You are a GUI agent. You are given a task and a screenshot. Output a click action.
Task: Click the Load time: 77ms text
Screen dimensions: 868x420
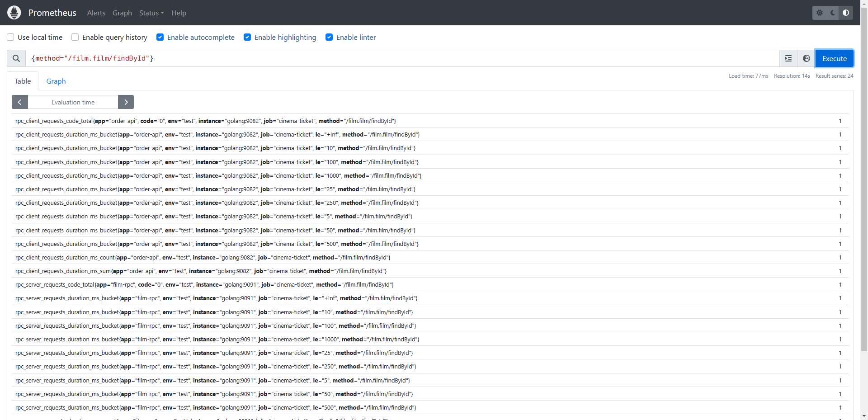point(748,76)
